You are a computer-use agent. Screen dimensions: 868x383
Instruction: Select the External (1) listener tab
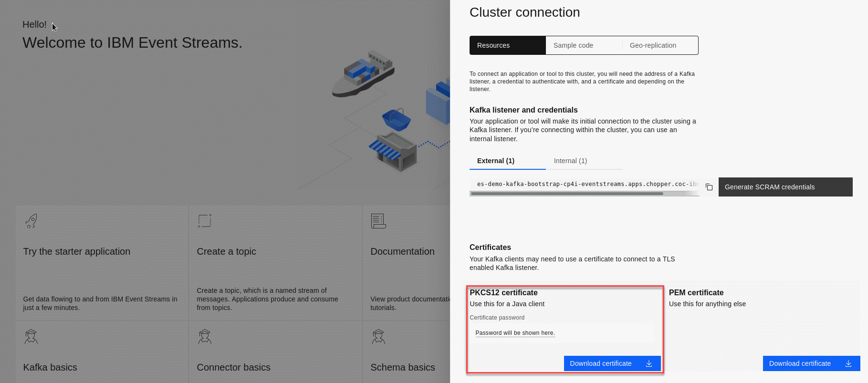[496, 161]
